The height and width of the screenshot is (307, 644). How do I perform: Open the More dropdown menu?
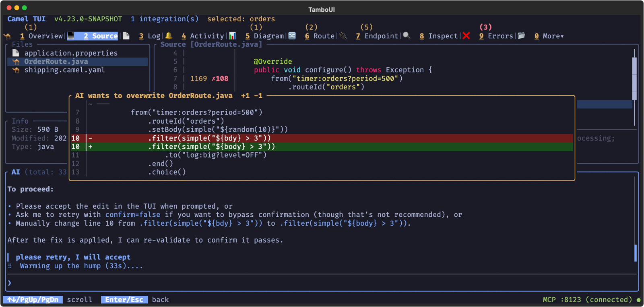point(549,36)
